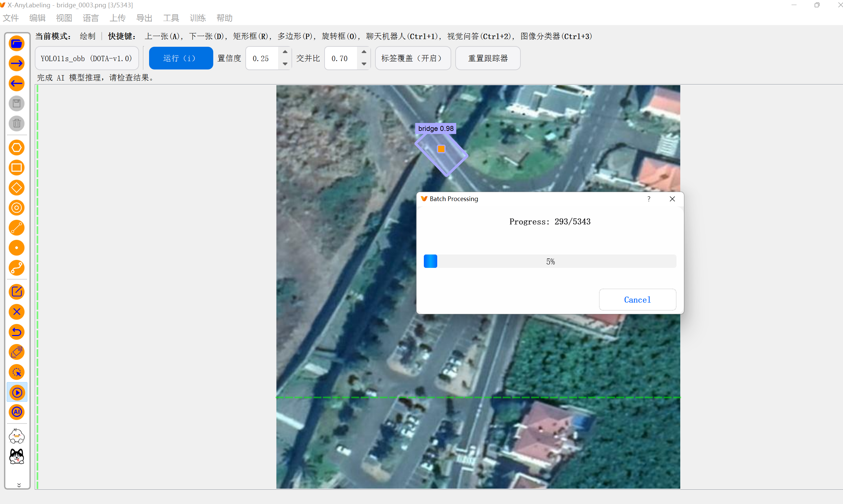Go to previous image with left arrow icon
The image size is (843, 504).
tap(17, 83)
